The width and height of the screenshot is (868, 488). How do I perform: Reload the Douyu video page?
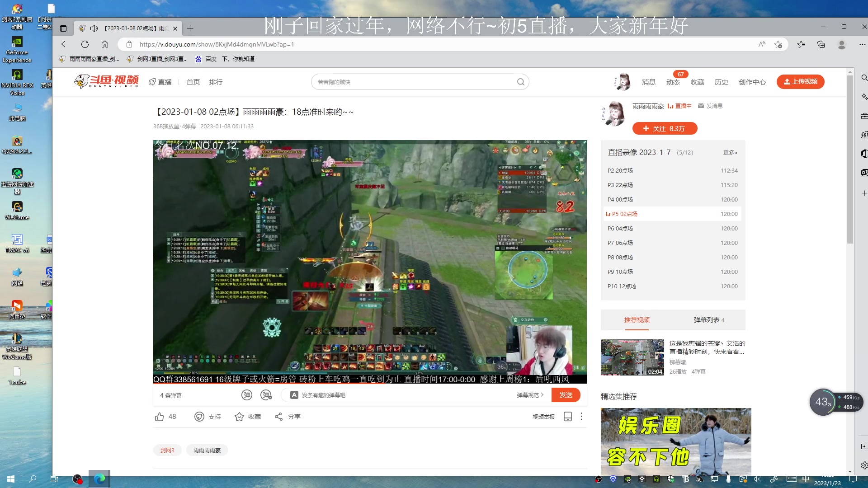[x=85, y=44]
